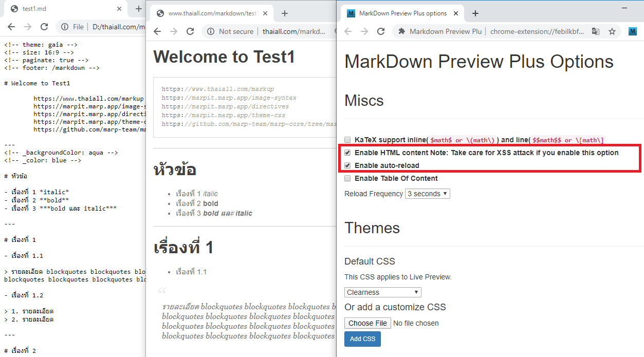Switch to the test1.md tab
Screen dimensions: 644x357
pyautogui.click(x=62, y=9)
